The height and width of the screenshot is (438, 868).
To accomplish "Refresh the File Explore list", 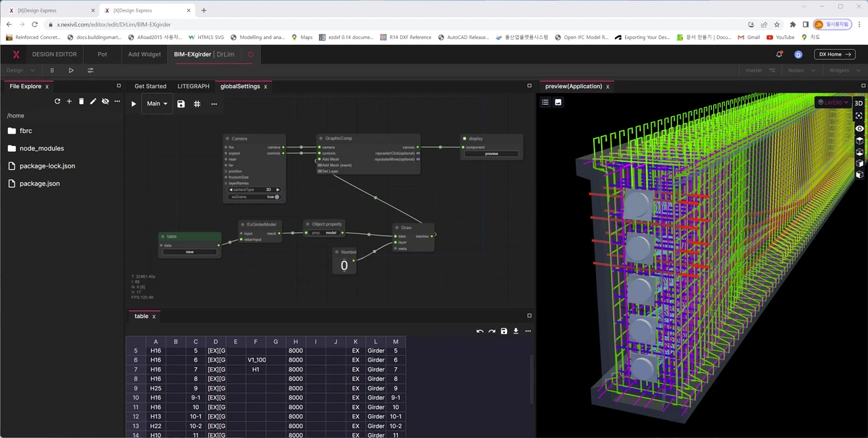I will point(57,101).
